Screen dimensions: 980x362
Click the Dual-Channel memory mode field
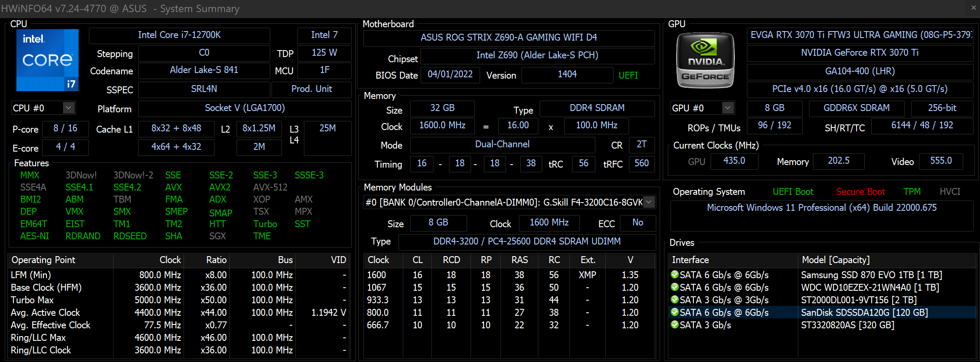click(x=503, y=144)
